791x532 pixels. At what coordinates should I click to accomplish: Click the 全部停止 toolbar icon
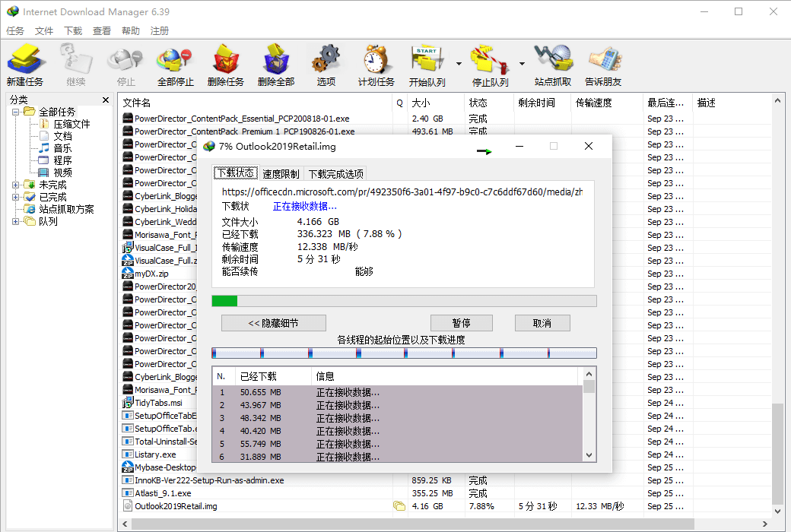(176, 65)
